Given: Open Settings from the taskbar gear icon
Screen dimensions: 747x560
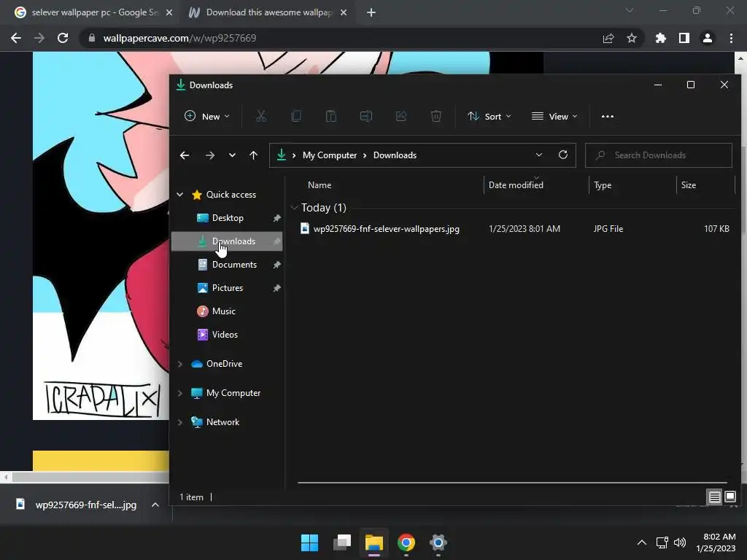Looking at the screenshot, I should click(x=438, y=542).
